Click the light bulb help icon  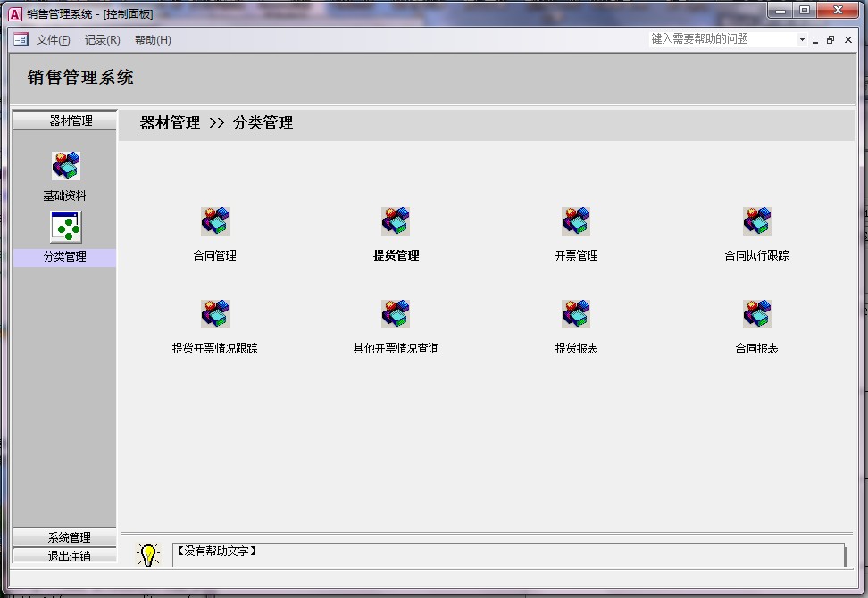[148, 554]
